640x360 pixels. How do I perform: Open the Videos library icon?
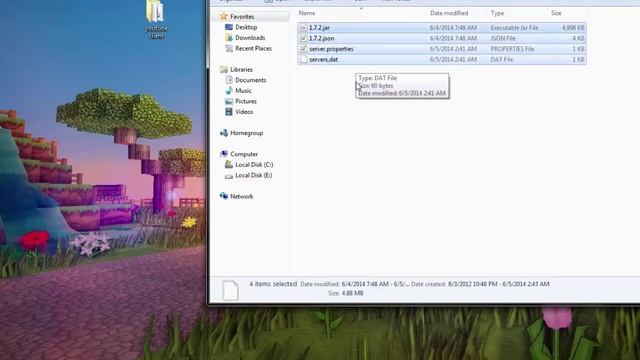point(229,112)
